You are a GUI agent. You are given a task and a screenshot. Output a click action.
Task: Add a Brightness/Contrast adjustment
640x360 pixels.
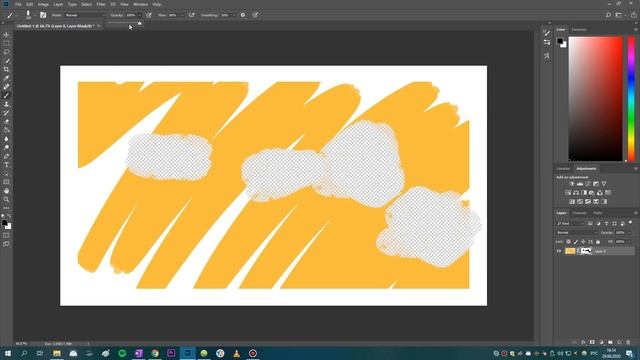[571, 184]
